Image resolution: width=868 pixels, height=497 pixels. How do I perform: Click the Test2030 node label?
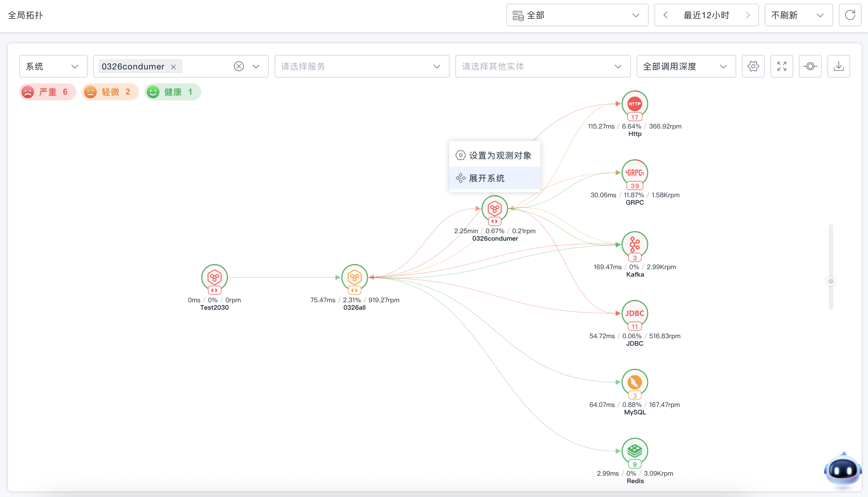214,308
